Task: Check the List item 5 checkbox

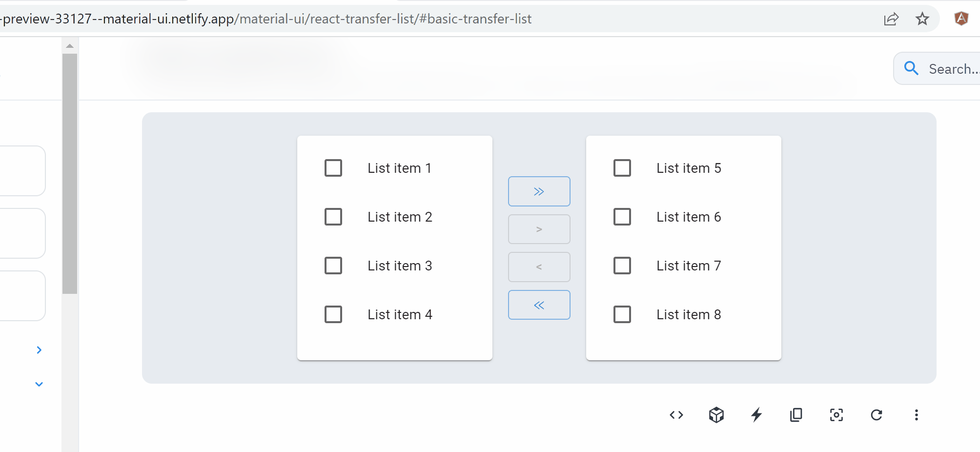Action: [x=622, y=168]
